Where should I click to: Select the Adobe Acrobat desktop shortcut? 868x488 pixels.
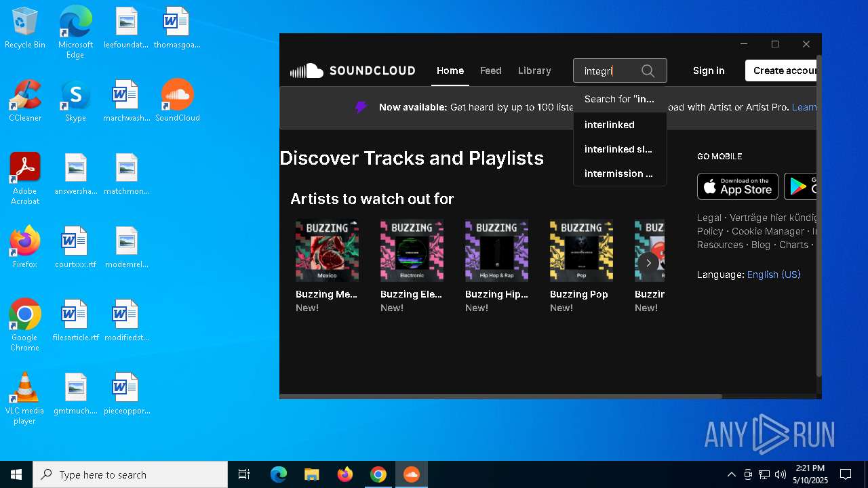25,179
